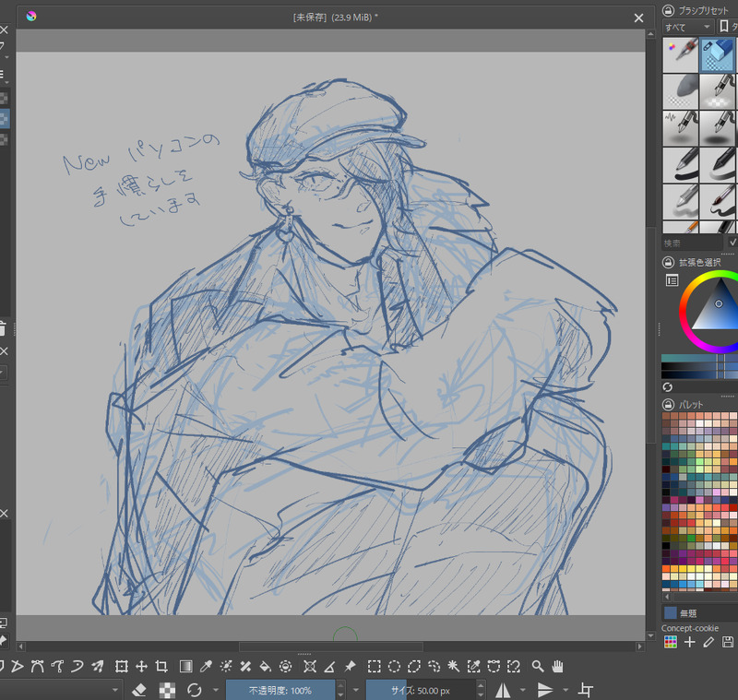Select the Pan hand tool
738x700 pixels.
tap(558, 666)
